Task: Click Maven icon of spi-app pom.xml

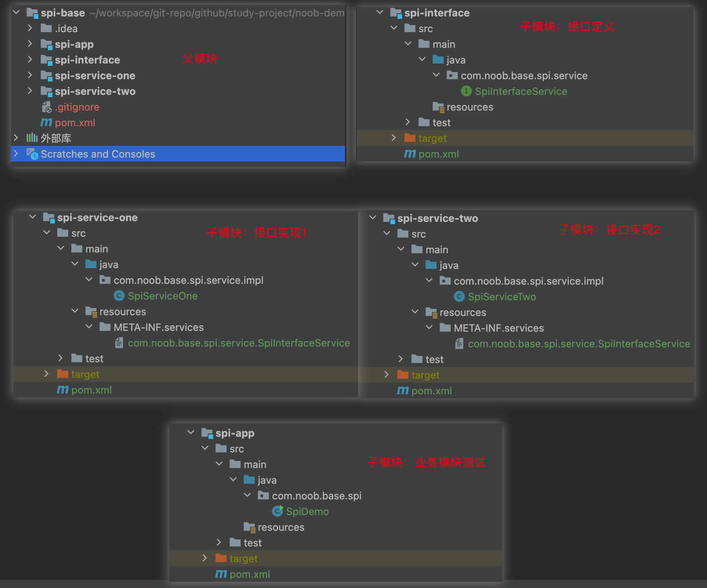Action: (221, 574)
